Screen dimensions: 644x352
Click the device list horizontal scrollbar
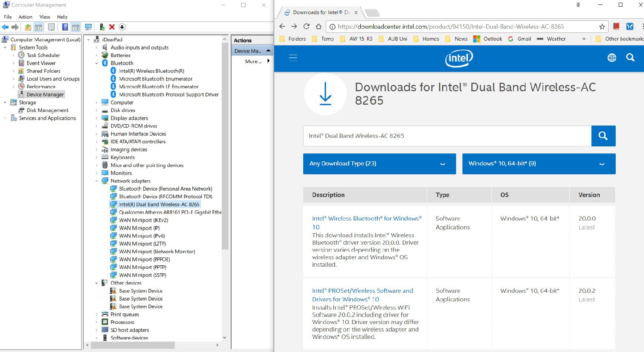pos(133,345)
